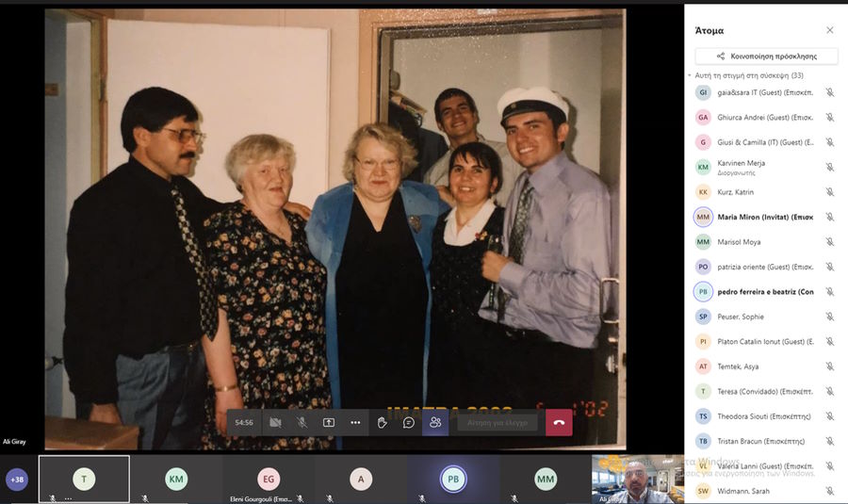Hide the participants panel via the people icon
The width and height of the screenshot is (848, 504).
(435, 423)
